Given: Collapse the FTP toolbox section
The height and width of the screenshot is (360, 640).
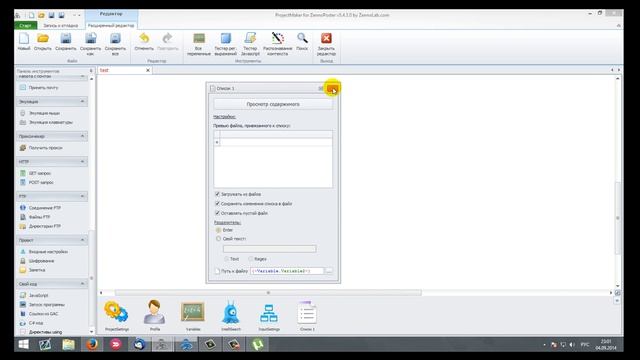Looking at the screenshot, I should 82,196.
